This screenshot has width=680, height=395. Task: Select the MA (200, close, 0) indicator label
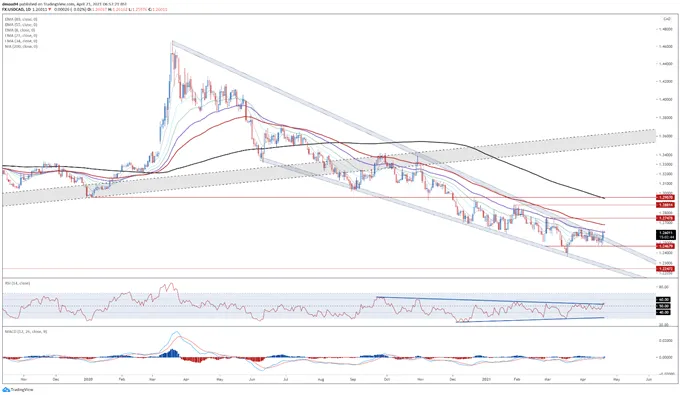pos(21,46)
